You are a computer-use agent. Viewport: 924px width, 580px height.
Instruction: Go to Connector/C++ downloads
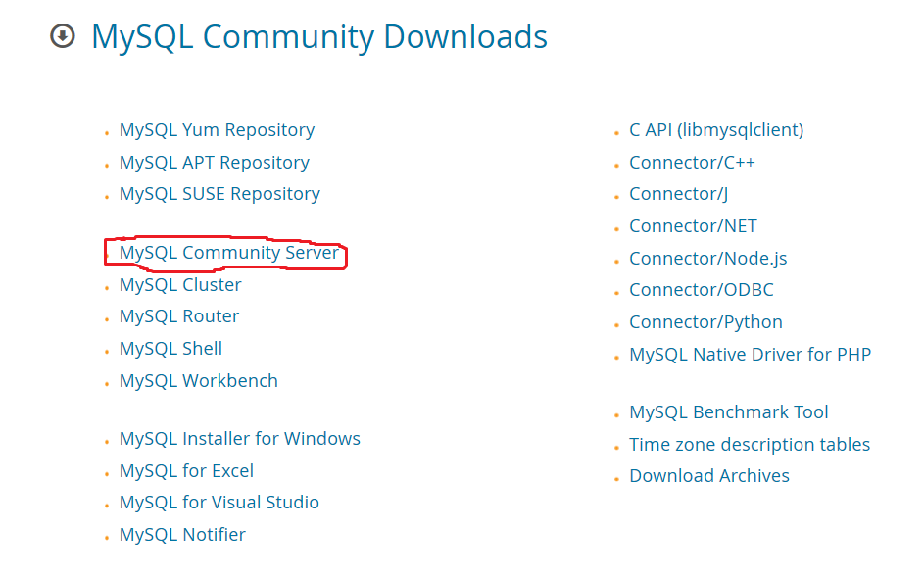click(692, 163)
